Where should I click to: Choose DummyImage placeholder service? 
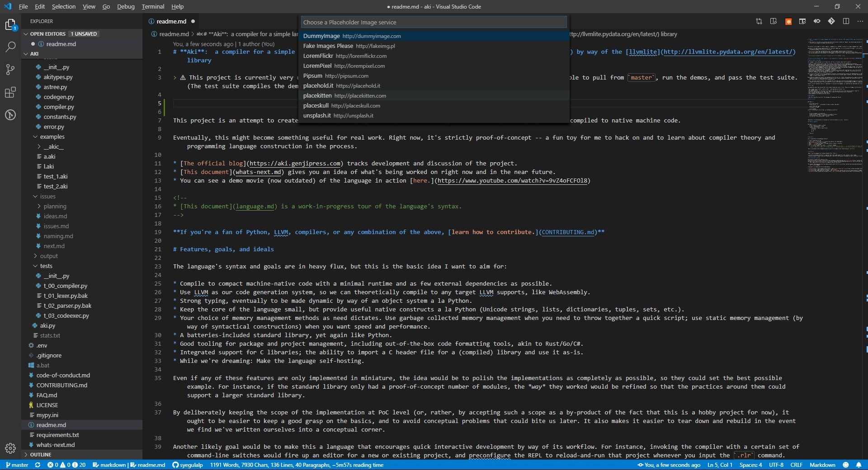coord(434,36)
